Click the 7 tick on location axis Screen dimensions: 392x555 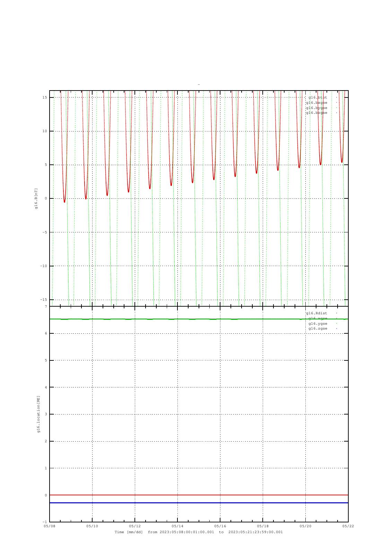(x=46, y=307)
